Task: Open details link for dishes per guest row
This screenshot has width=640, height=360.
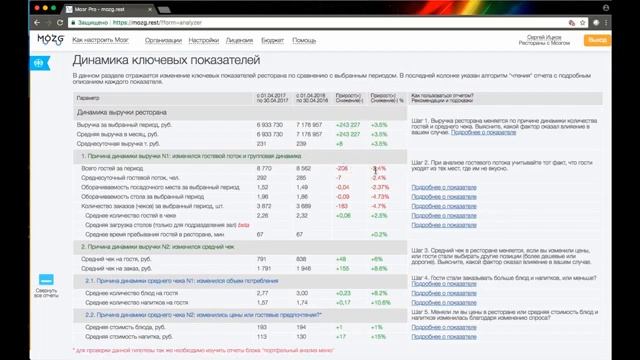Action: 444,293
